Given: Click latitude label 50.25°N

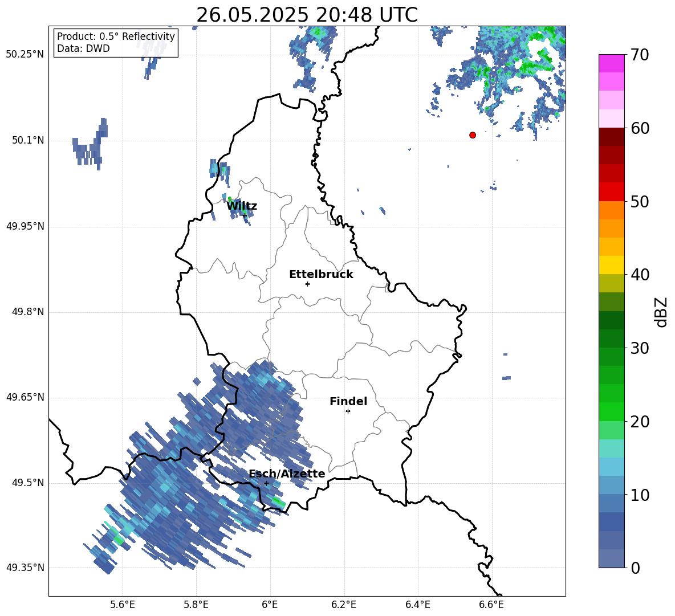Looking at the screenshot, I should (25, 55).
